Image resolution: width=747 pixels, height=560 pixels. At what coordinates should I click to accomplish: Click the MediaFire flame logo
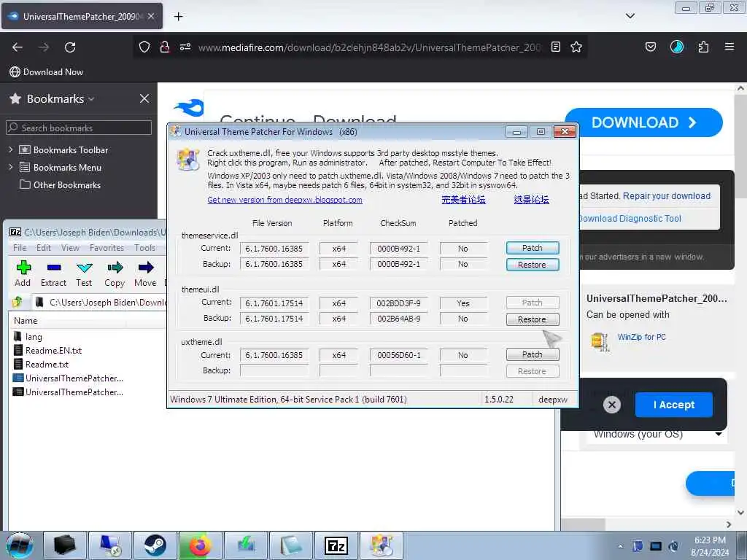click(190, 108)
